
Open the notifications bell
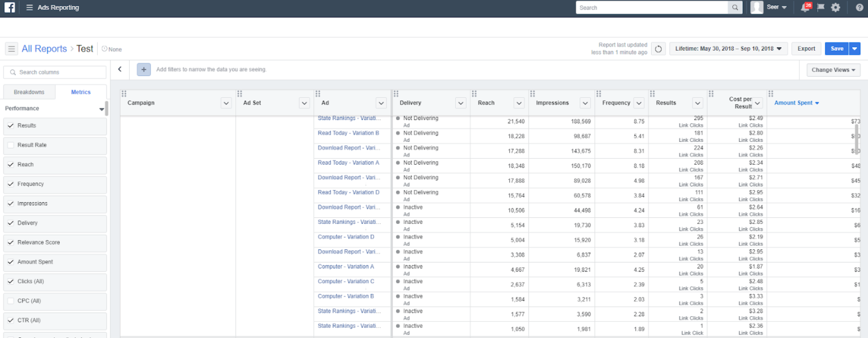(805, 8)
